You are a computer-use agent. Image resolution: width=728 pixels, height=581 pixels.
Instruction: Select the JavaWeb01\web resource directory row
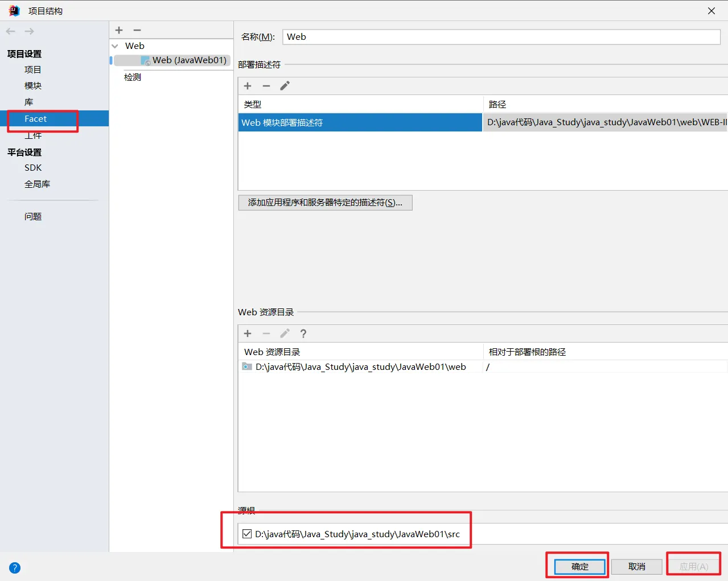(361, 366)
